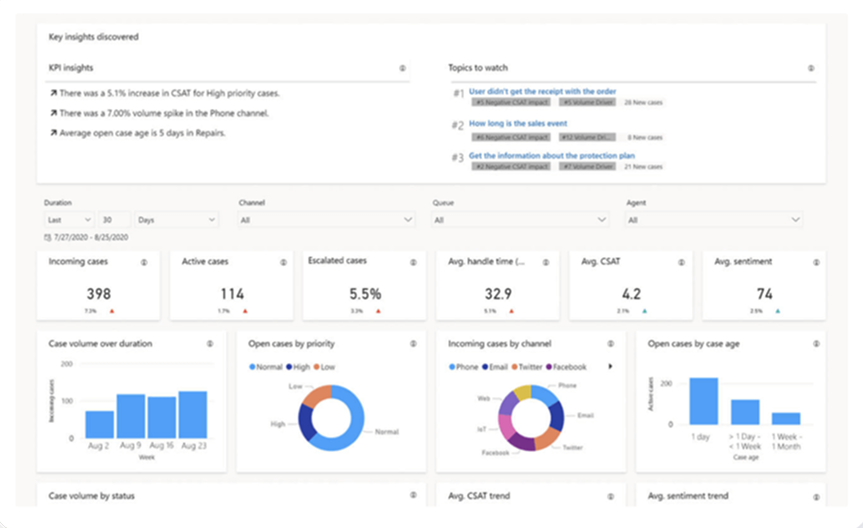863x528 pixels.
Task: Click info icon on KPI insights panel
Action: click(x=402, y=68)
